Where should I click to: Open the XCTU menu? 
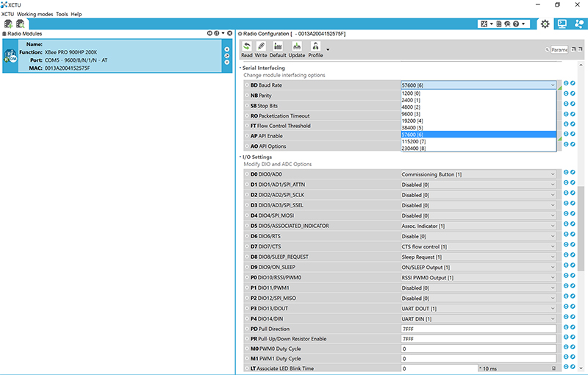7,14
